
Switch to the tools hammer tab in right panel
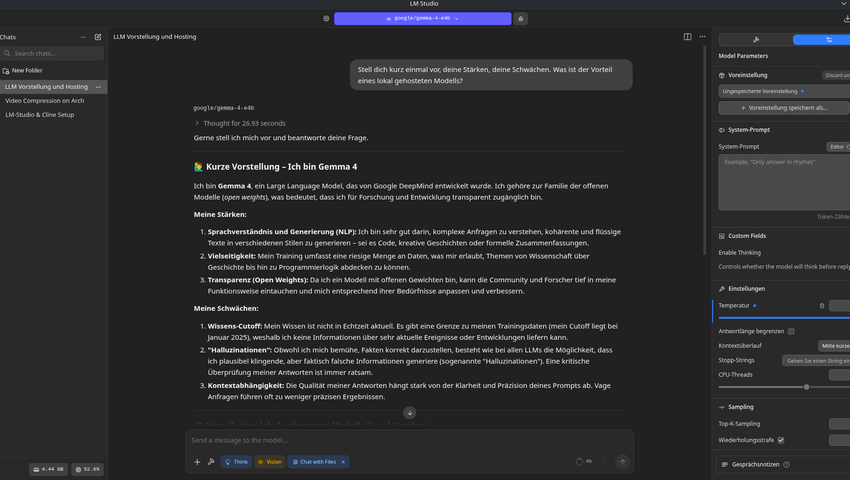pyautogui.click(x=756, y=40)
